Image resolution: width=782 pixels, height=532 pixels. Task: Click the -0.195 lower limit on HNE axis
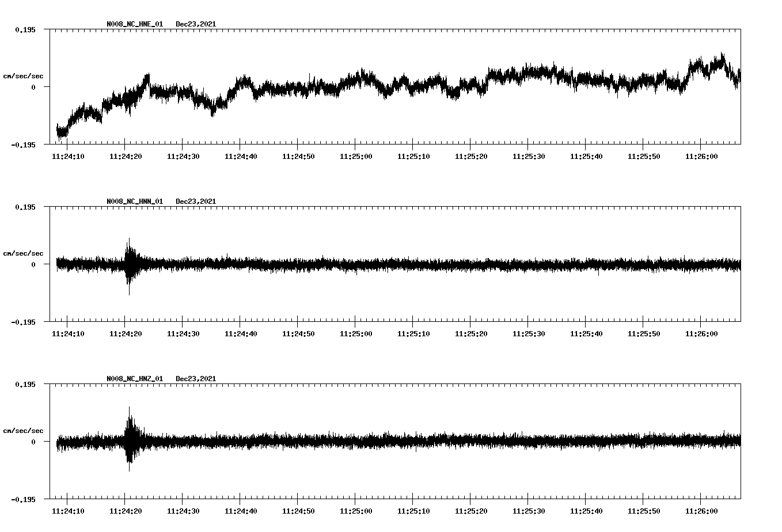click(x=23, y=145)
